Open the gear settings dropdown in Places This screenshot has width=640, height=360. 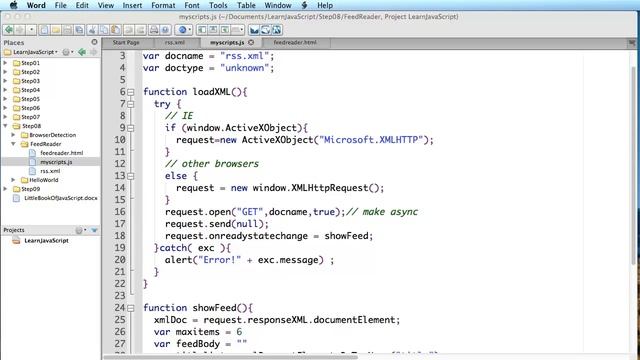pos(67,52)
